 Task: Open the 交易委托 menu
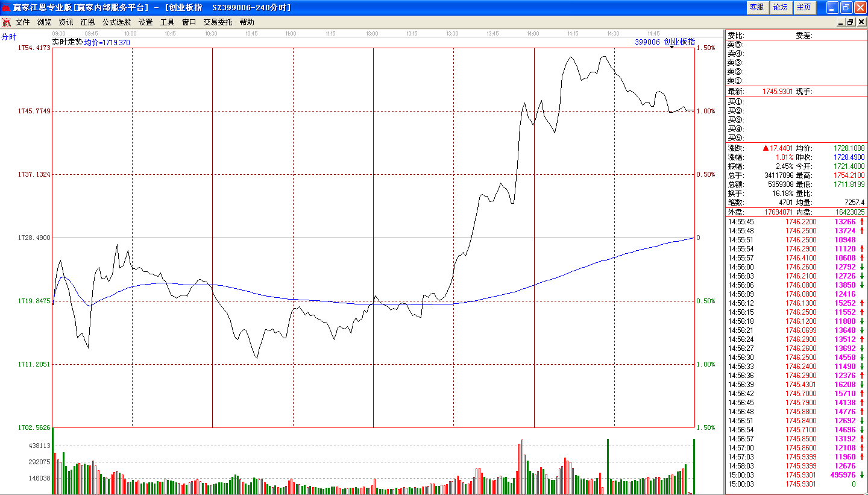point(218,22)
